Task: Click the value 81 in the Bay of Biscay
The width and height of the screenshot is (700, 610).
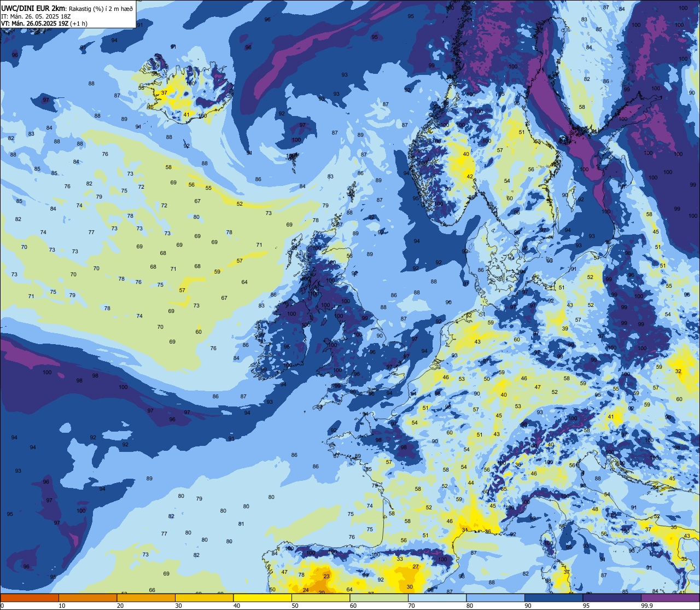Action: [241, 524]
